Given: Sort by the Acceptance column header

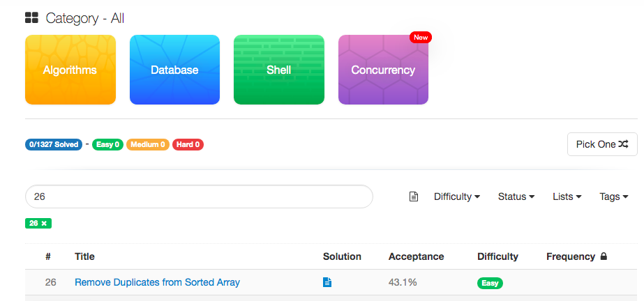Looking at the screenshot, I should pyautogui.click(x=416, y=256).
